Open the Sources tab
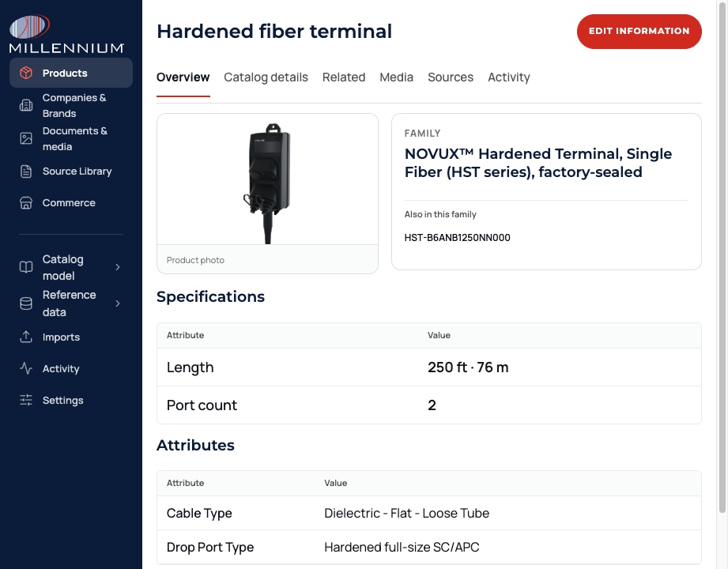The width and height of the screenshot is (728, 569). (x=451, y=77)
